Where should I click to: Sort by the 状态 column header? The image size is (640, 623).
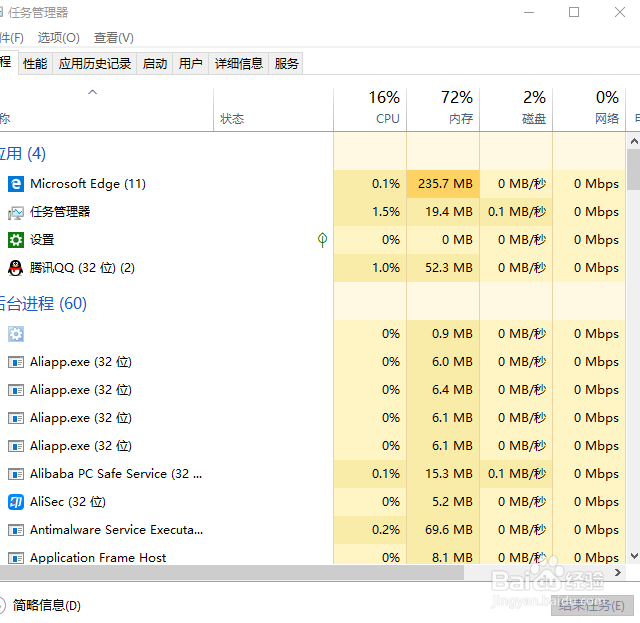[273, 109]
